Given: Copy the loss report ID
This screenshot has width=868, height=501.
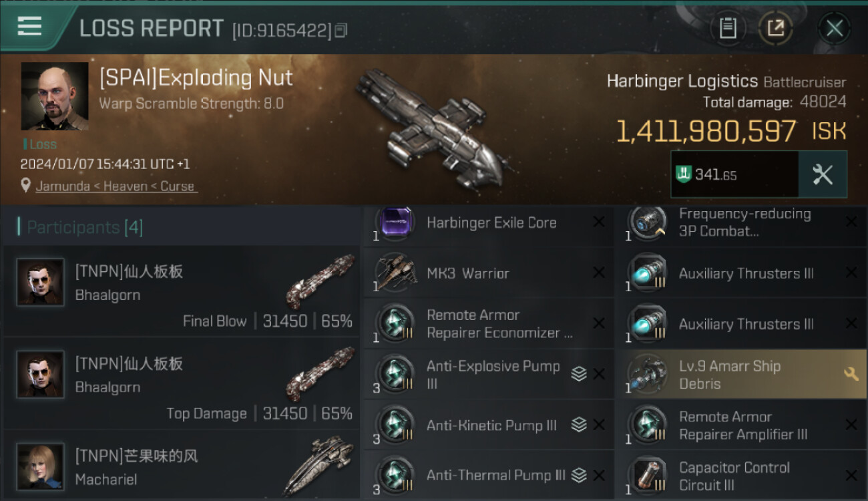Looking at the screenshot, I should 341,30.
